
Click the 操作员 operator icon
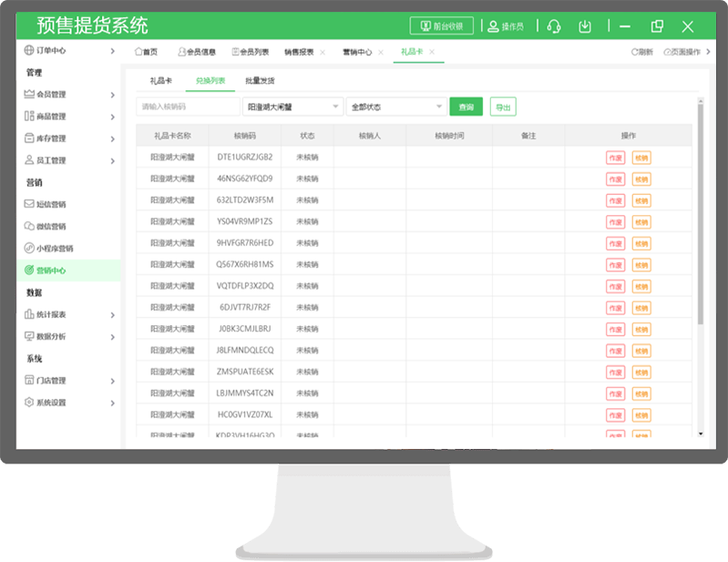click(x=493, y=26)
